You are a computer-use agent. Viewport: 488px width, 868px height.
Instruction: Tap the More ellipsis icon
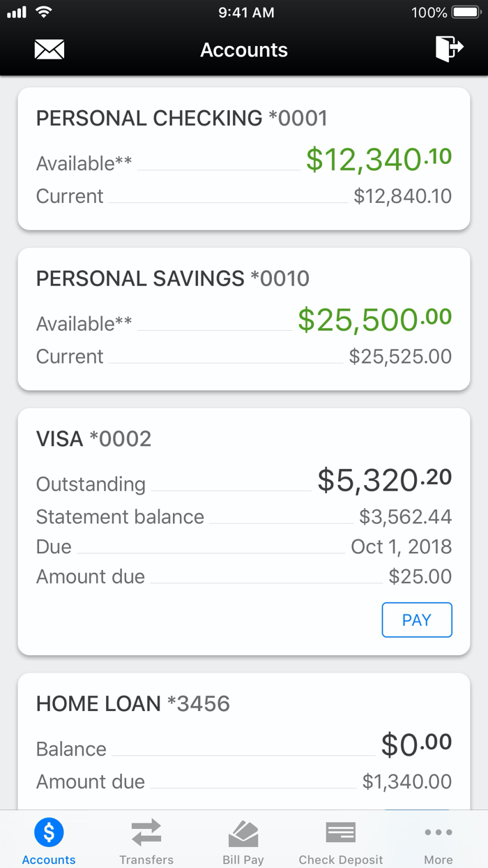point(438,832)
